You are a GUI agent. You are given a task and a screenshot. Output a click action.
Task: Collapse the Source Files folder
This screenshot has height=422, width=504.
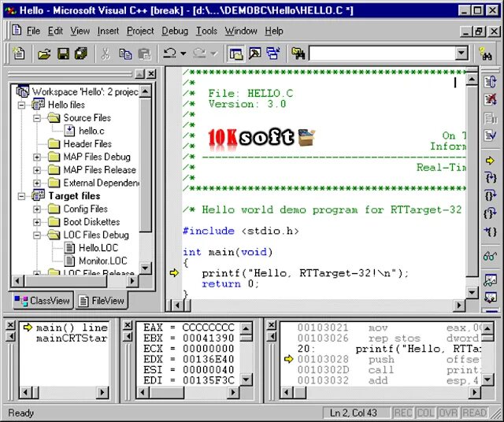click(x=37, y=118)
